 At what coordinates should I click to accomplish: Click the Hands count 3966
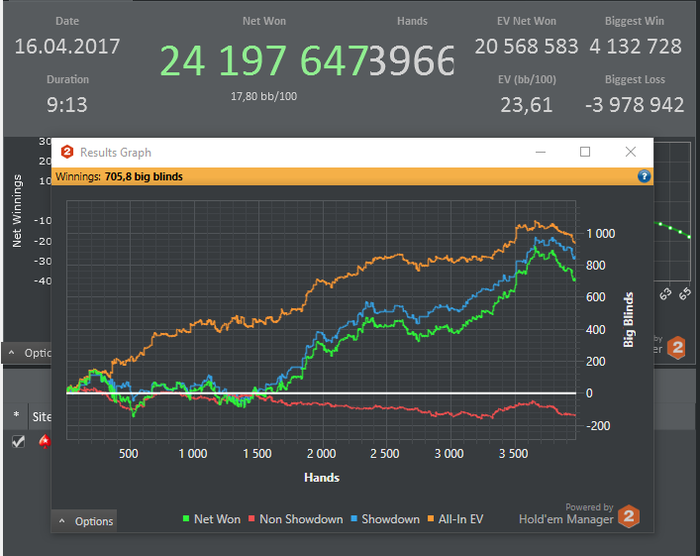412,60
